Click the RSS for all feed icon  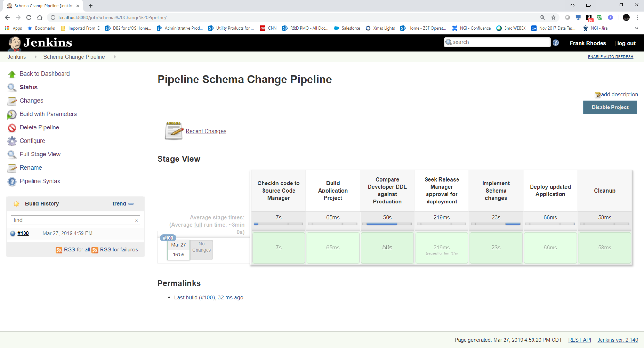pyautogui.click(x=59, y=250)
